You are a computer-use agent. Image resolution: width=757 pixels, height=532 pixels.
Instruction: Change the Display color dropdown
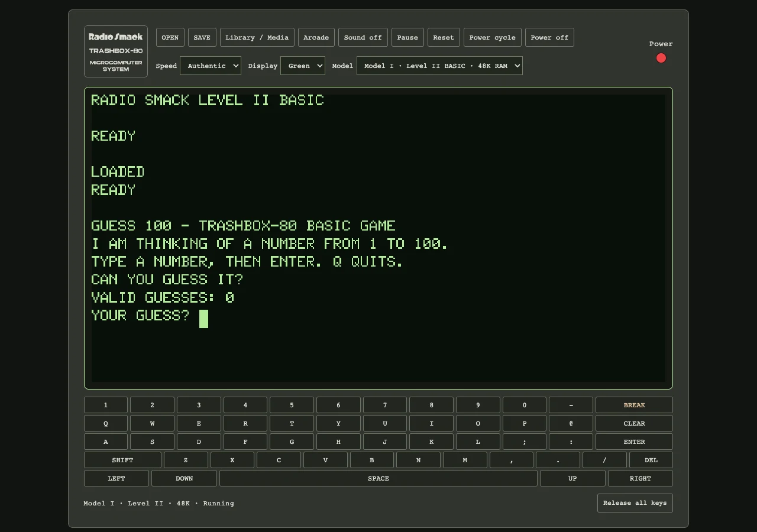[303, 66]
